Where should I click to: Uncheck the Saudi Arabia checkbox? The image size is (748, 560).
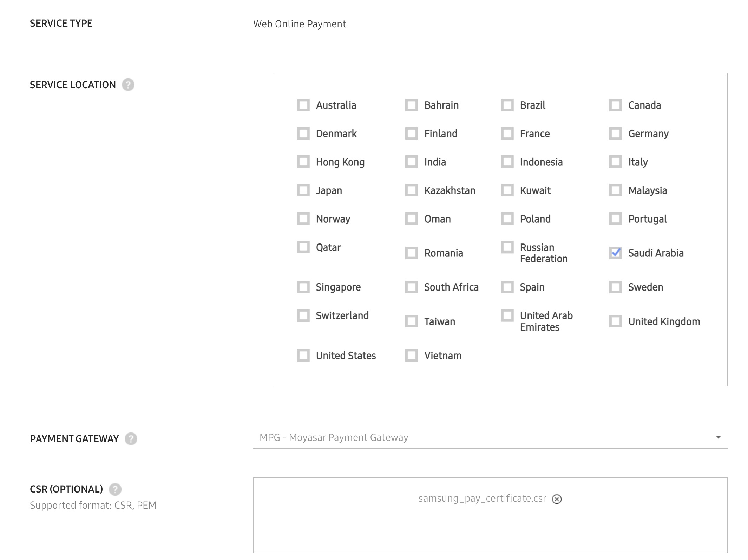[x=615, y=253]
